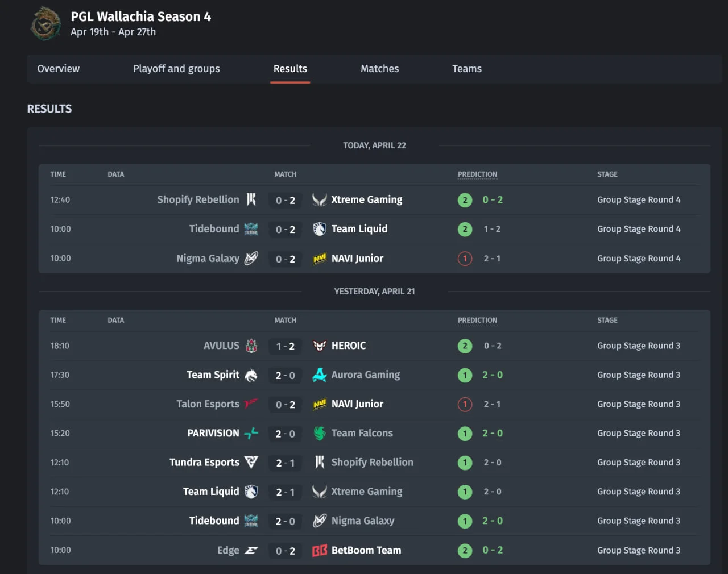
Task: Click the HEROIC team logo
Action: coord(320,346)
